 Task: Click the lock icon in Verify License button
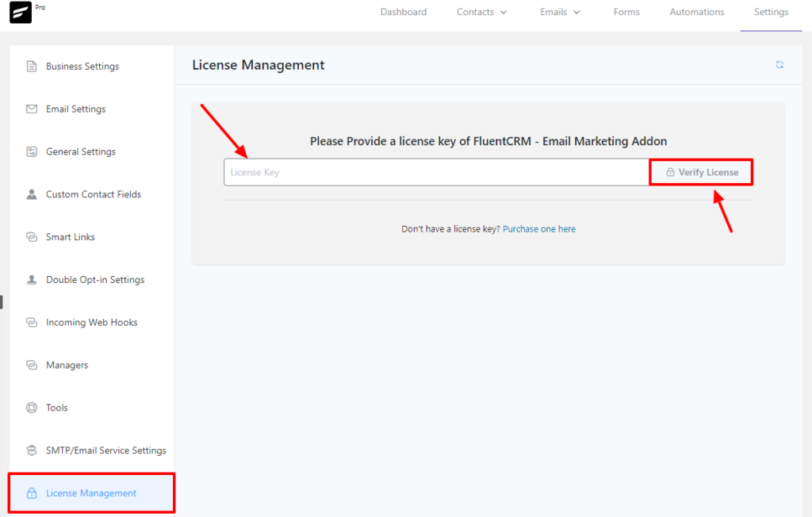(670, 172)
